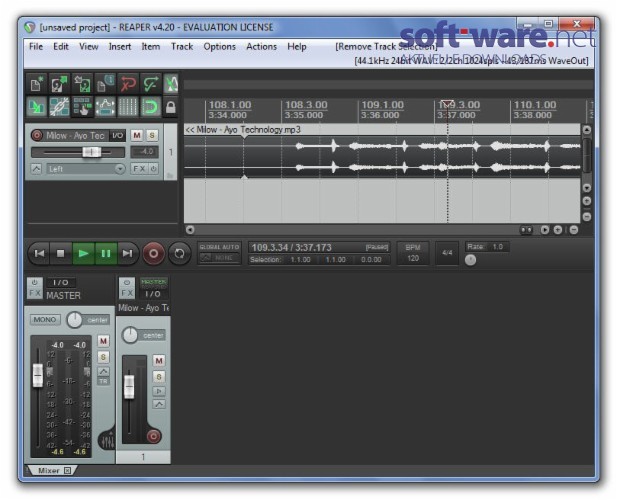
Task: Toggle move envelope points with items icon
Action: coord(105,107)
